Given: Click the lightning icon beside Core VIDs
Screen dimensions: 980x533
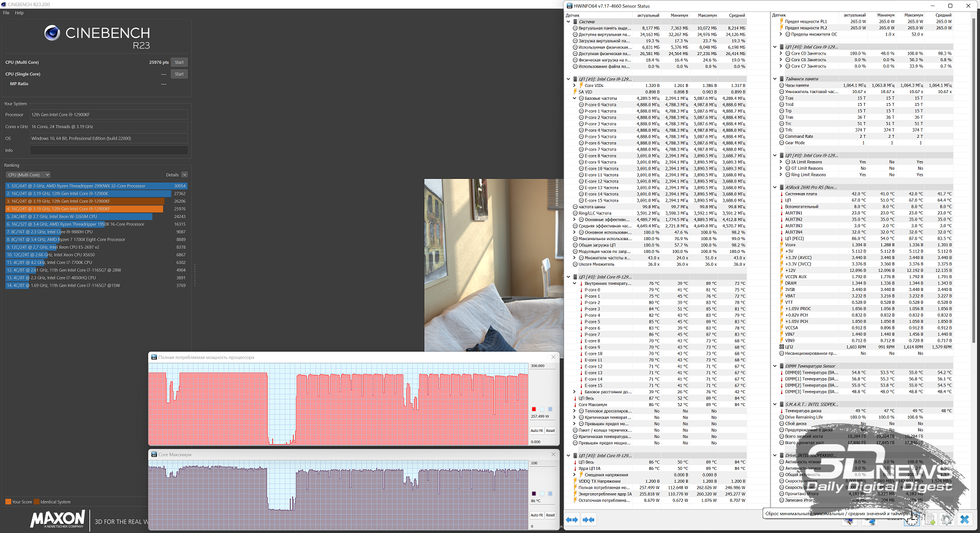Looking at the screenshot, I should (581, 86).
